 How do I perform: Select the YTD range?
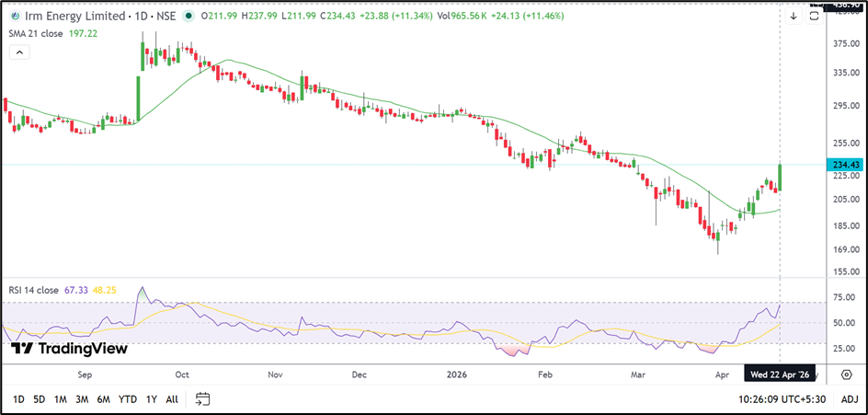pos(127,399)
